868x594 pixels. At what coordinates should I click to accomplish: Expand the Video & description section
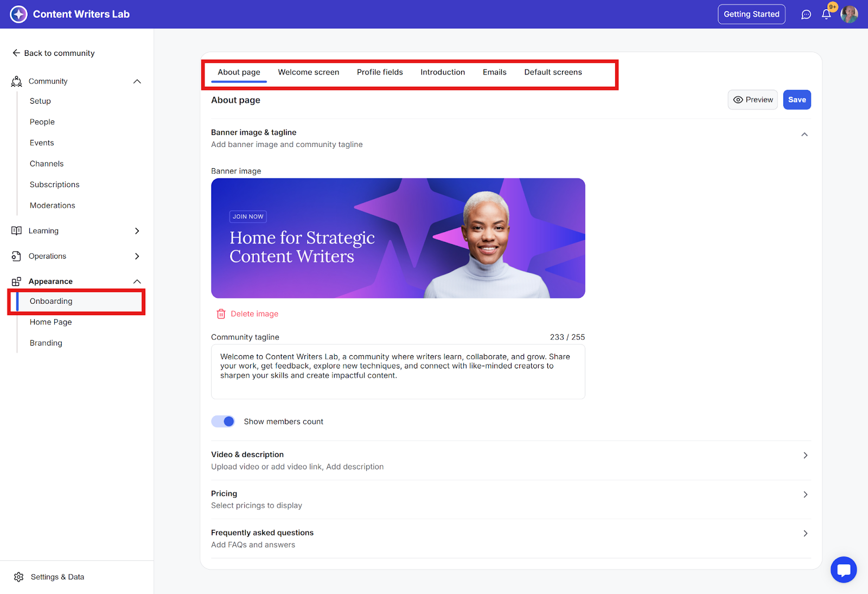pos(805,455)
